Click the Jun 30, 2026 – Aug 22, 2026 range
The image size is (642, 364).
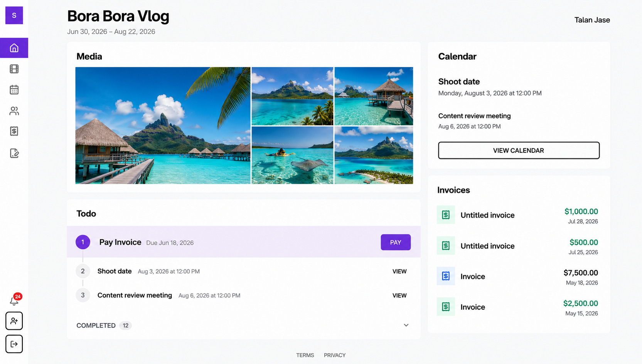point(111,32)
